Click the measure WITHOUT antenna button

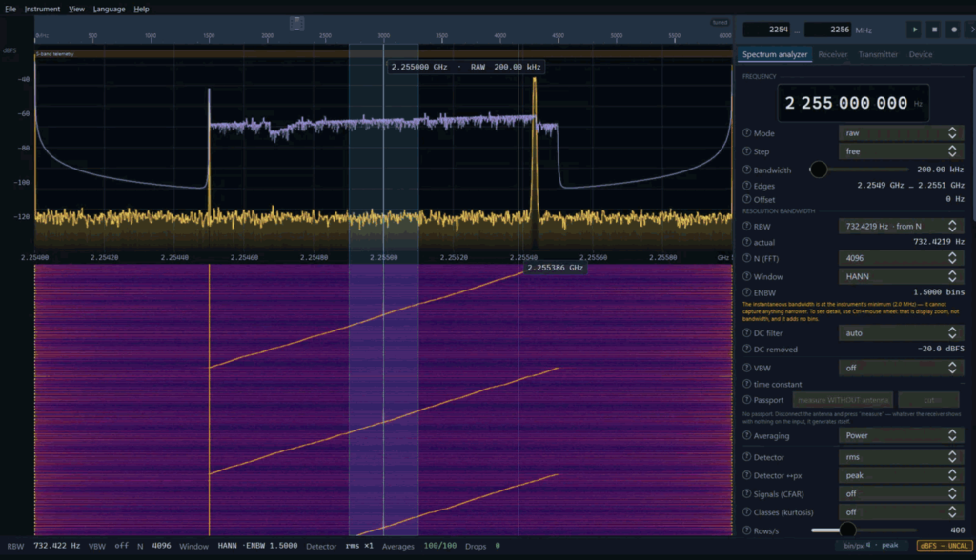click(x=843, y=400)
